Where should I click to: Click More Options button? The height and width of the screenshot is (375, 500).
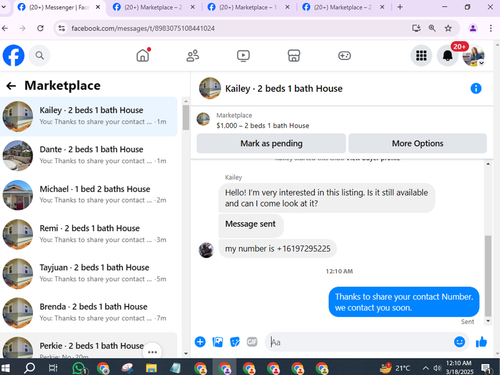tap(418, 143)
